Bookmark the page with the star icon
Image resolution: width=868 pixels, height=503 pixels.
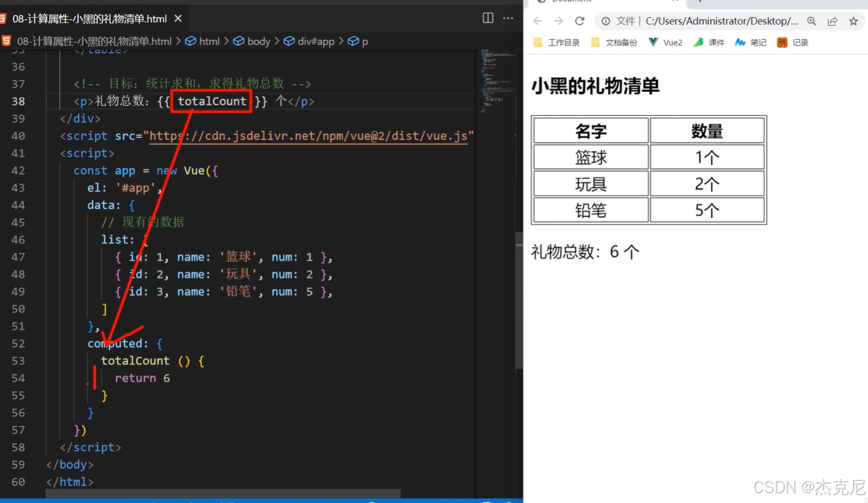coord(853,21)
